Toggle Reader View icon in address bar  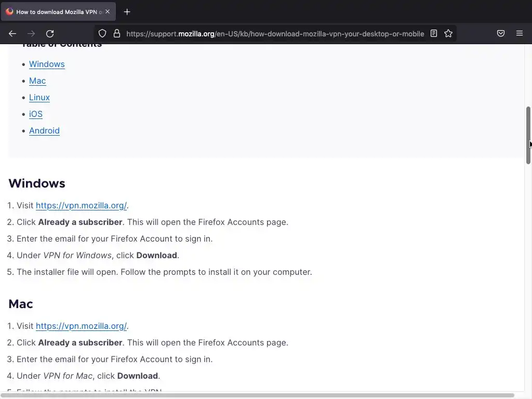click(x=434, y=33)
